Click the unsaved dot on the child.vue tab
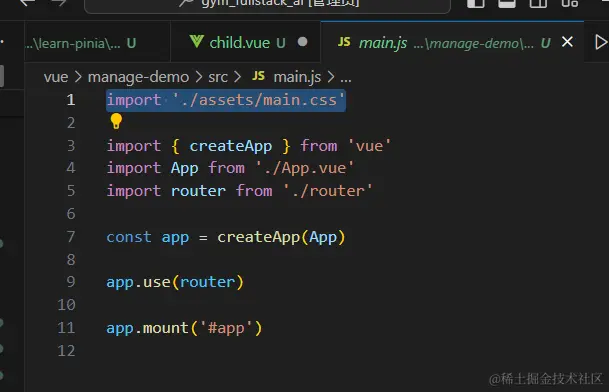This screenshot has width=609, height=392. point(302,42)
